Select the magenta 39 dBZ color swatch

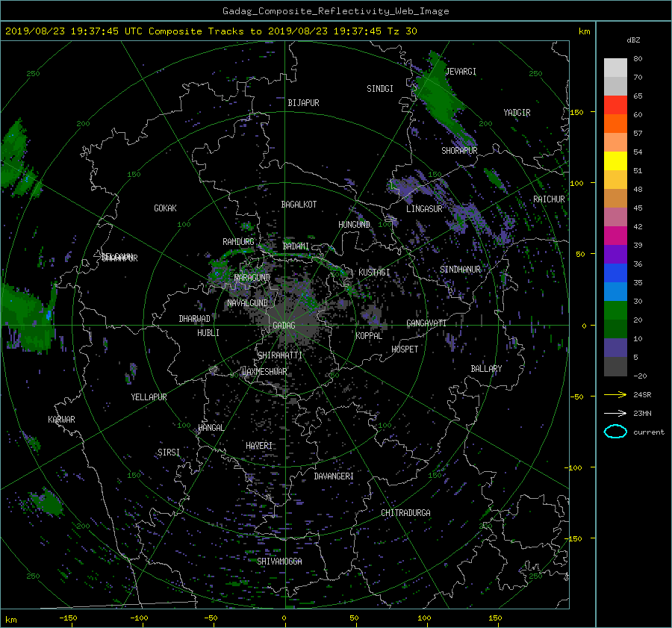click(615, 235)
